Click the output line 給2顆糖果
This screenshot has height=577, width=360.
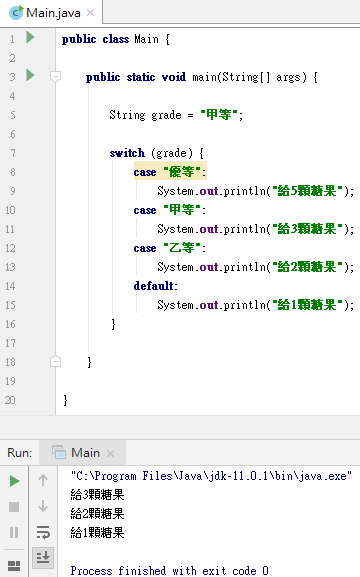point(97,514)
